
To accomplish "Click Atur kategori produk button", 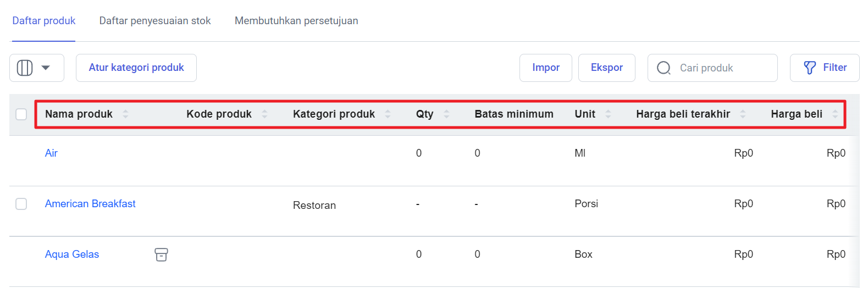I will coord(136,68).
